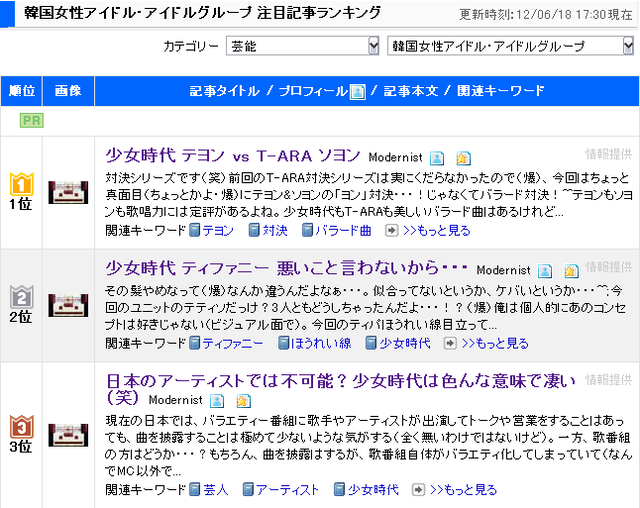Viewport: 640px width, 508px height.
Task: Click keyword link ほうれい線
Action: [321, 343]
